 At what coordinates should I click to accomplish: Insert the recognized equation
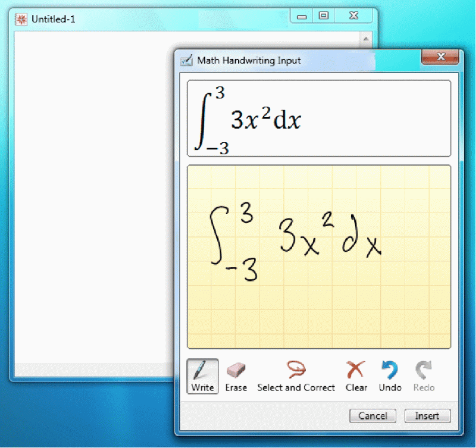[427, 416]
